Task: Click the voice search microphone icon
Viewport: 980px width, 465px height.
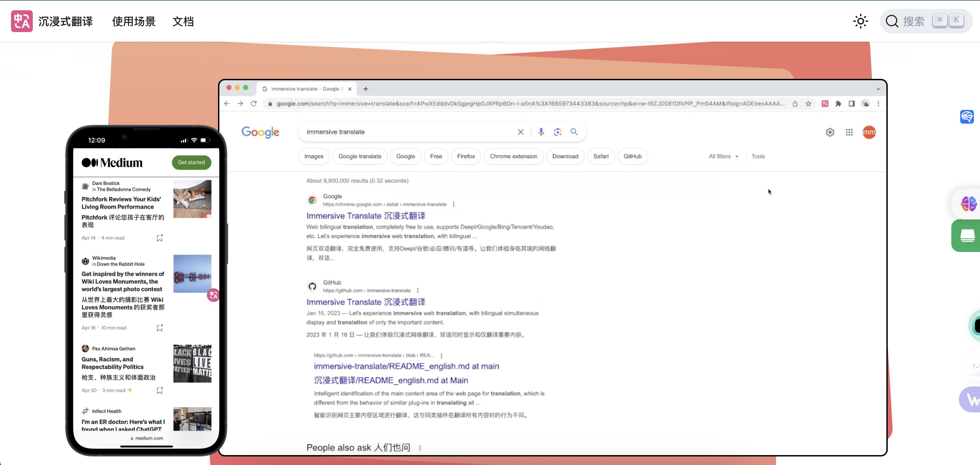Action: click(x=541, y=132)
